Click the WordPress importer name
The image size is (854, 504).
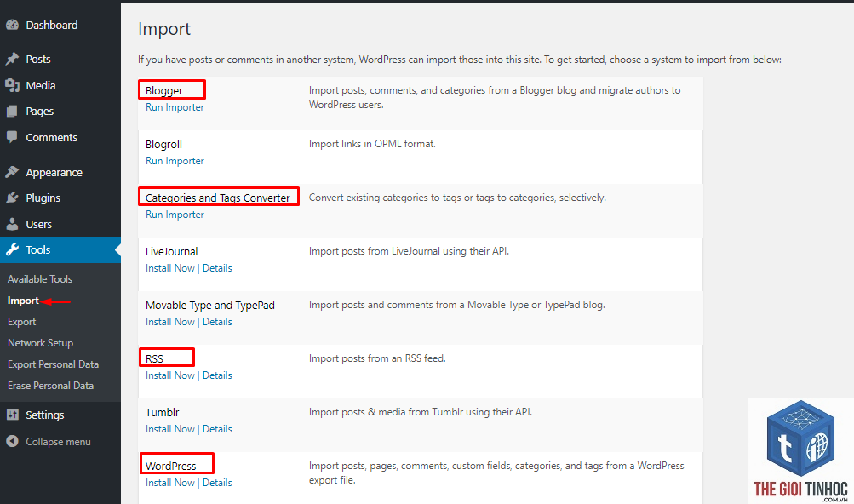(x=170, y=467)
